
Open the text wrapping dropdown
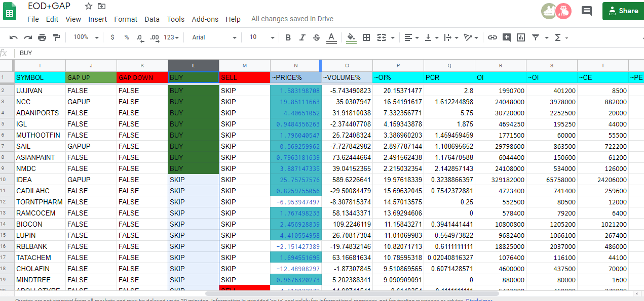click(x=450, y=37)
